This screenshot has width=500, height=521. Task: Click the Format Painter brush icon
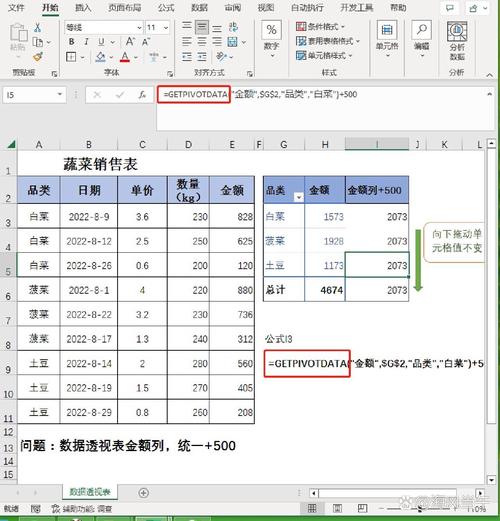(38, 57)
